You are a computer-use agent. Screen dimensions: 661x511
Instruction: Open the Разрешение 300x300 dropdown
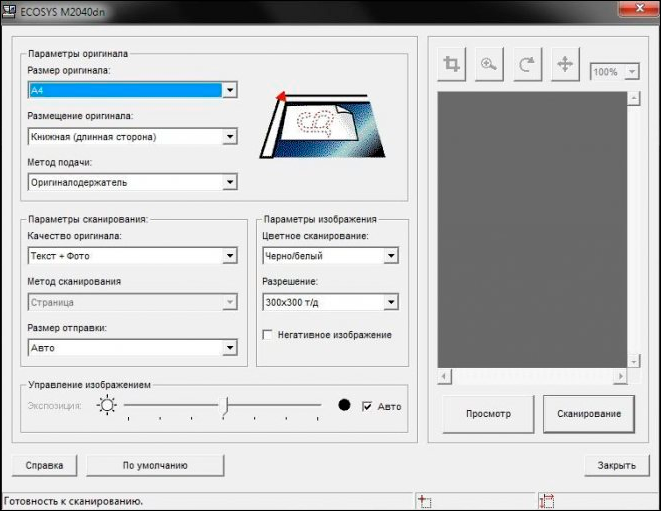[x=391, y=302]
